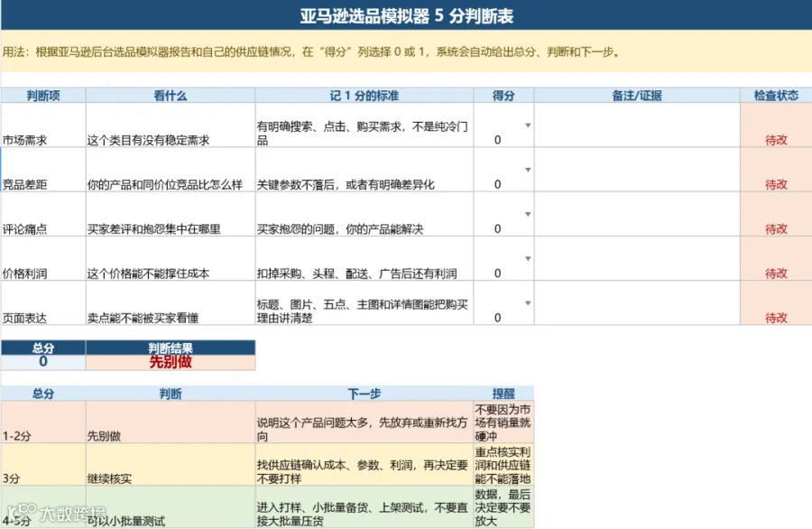Select cell 关键参数不落后，或者有明确差异化
The width and height of the screenshot is (812, 529).
point(364,170)
